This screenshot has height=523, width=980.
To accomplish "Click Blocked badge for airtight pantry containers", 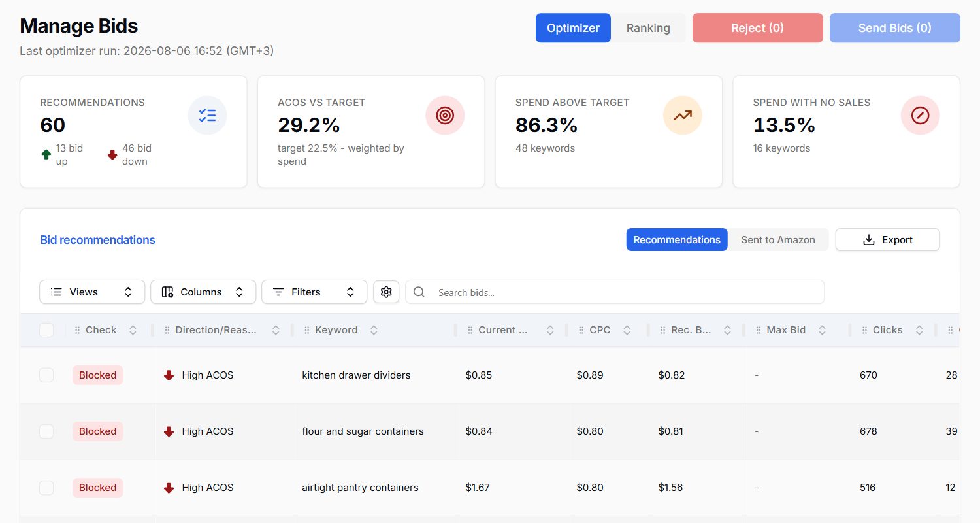I will click(x=98, y=488).
